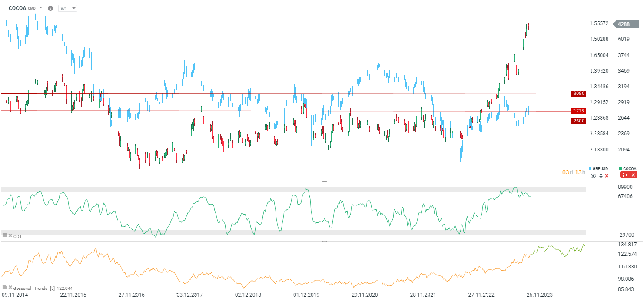
Task: Click the 1.29152 GBPUSD axis value
Action: [x=599, y=102]
